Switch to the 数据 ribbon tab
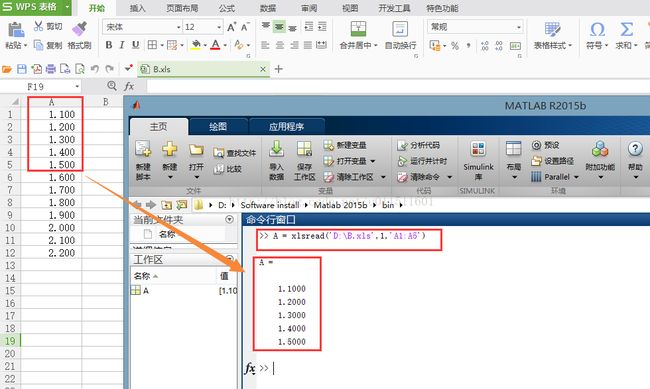This screenshot has height=389, width=650. click(268, 8)
